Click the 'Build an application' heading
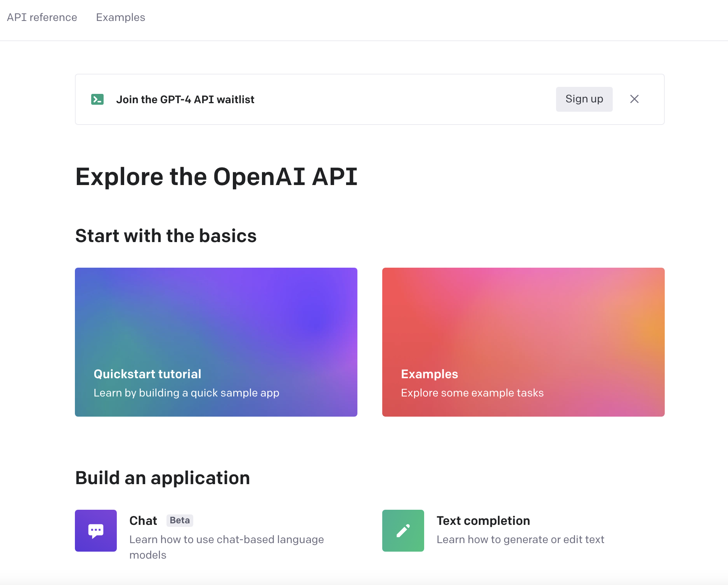The image size is (728, 585). click(163, 478)
